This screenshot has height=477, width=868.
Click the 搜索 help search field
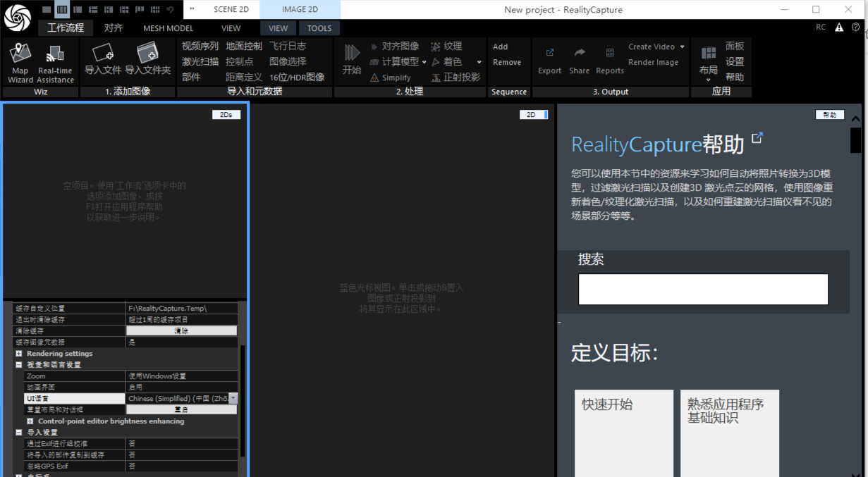(702, 290)
